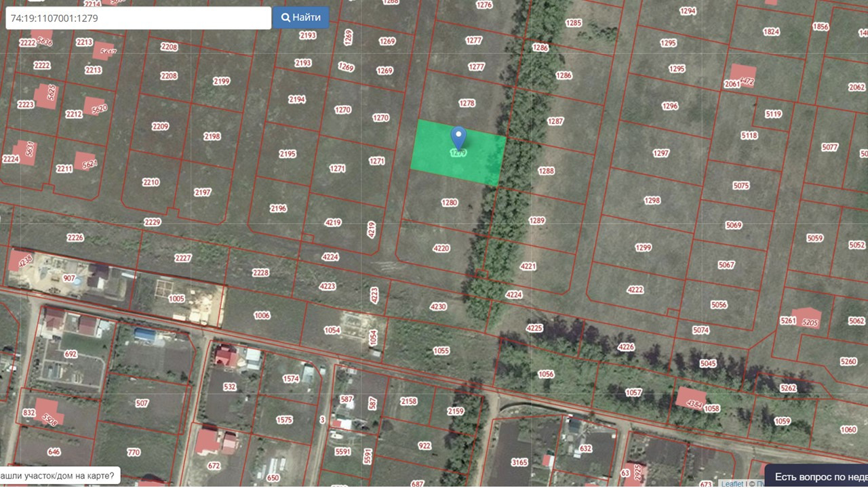Select parcel label 1856
Image resolution: width=868 pixels, height=488 pixels.
point(821,27)
